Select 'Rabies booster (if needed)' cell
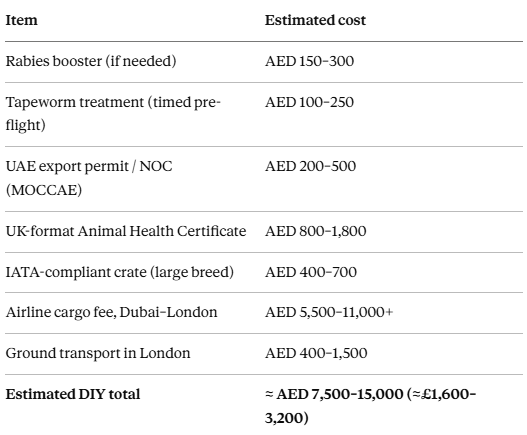The image size is (527, 435). tap(91, 61)
